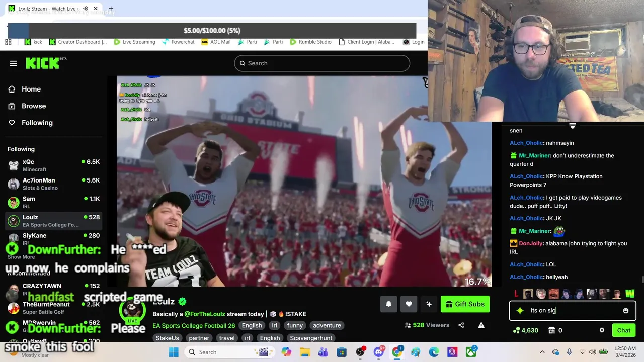
Task: Open Client Login bookmark
Action: 366,42
